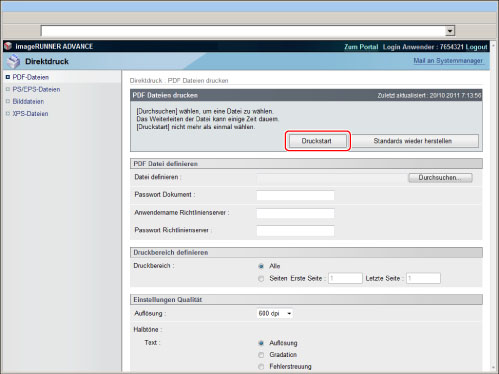The width and height of the screenshot is (499, 374).
Task: Click the Passwort Dokument input field
Action: (295, 195)
